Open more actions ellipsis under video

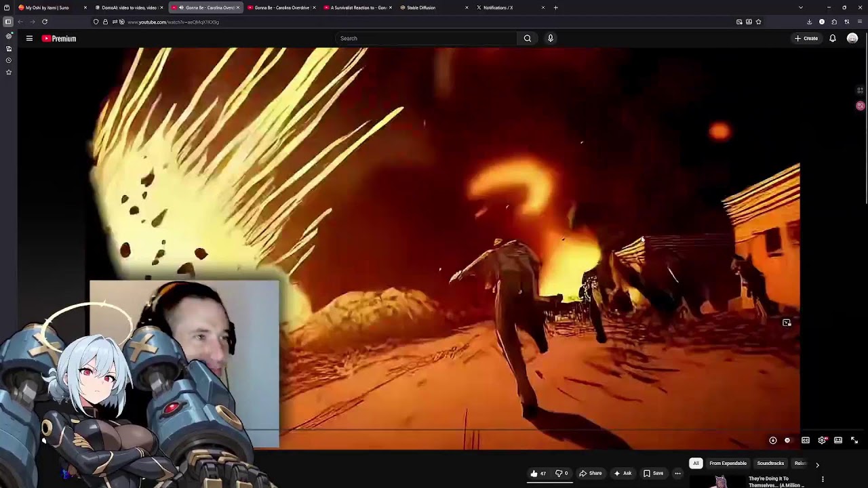coord(677,473)
